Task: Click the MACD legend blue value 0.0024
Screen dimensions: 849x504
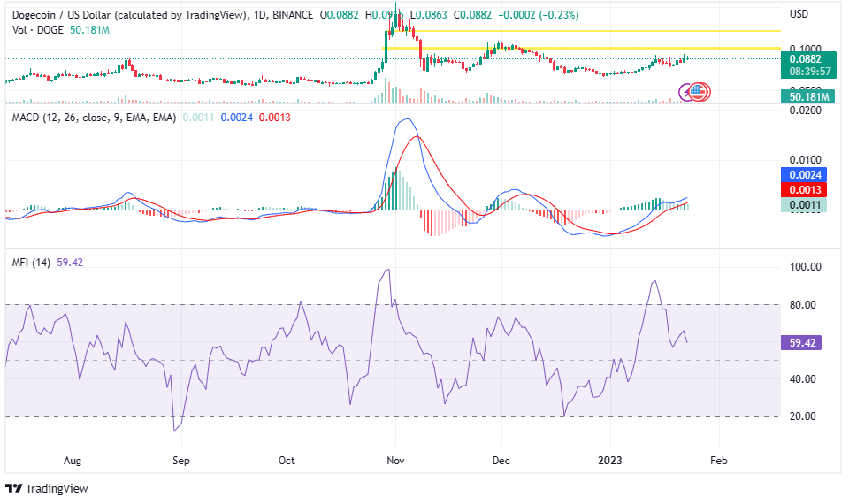Action: click(x=237, y=118)
